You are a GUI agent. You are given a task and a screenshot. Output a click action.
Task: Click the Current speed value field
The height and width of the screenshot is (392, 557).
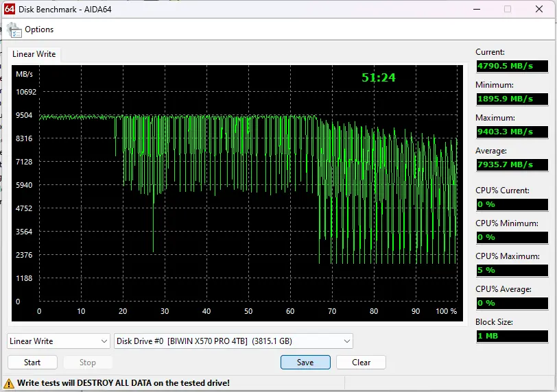(512, 66)
